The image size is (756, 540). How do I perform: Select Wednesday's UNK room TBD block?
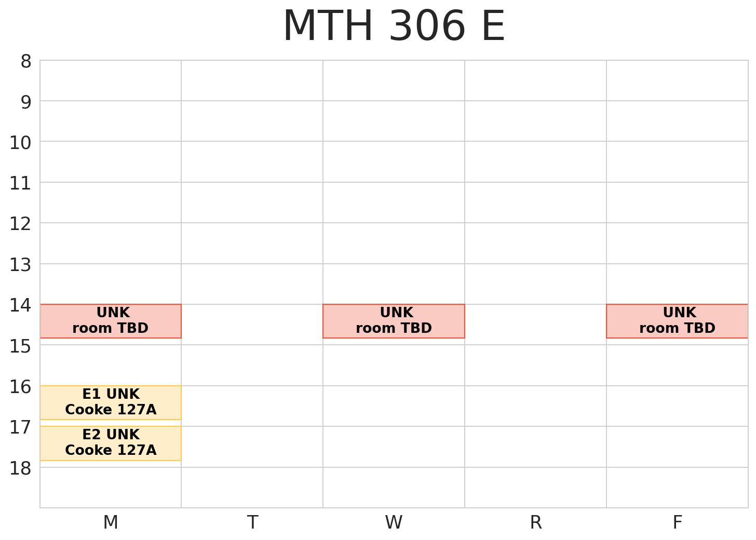pos(394,321)
